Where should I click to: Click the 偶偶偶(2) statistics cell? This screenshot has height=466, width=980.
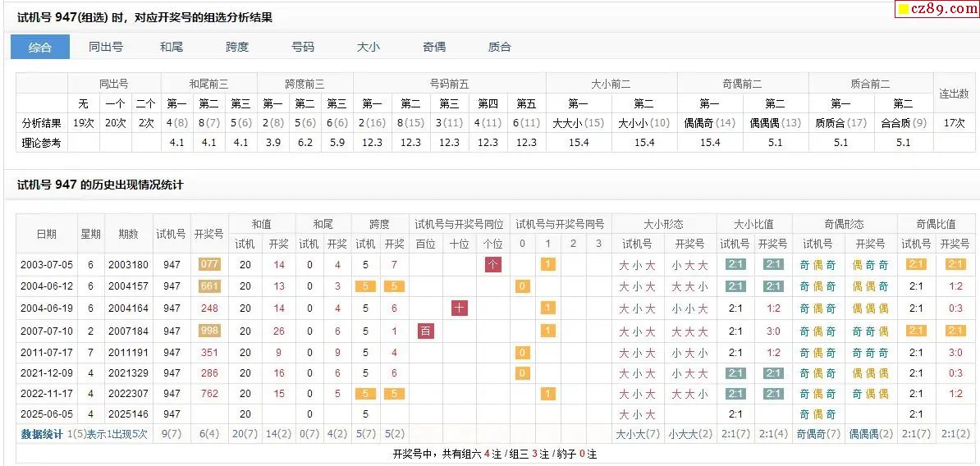pos(872,434)
